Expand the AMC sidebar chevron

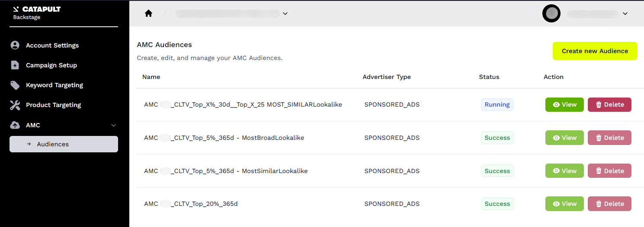point(114,125)
